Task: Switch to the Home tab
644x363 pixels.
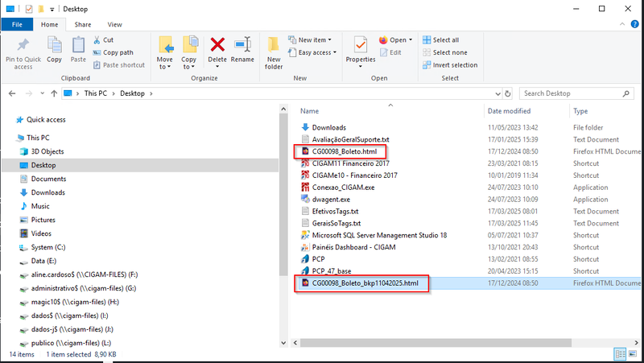Action: click(49, 25)
